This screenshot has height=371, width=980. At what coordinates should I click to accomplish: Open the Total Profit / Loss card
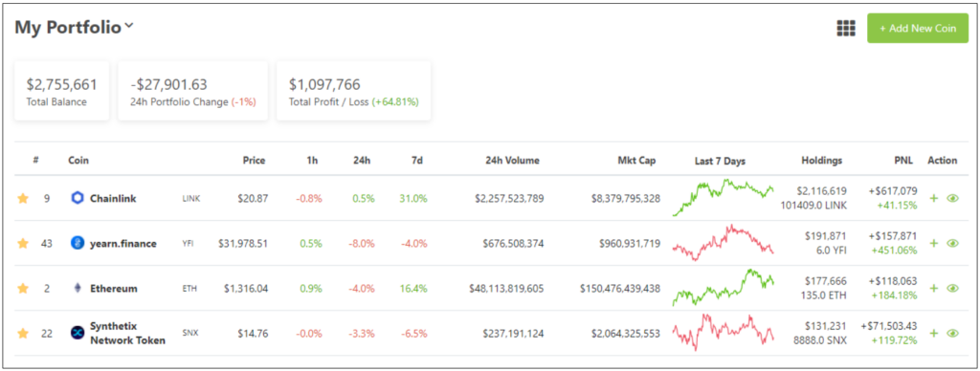(354, 91)
